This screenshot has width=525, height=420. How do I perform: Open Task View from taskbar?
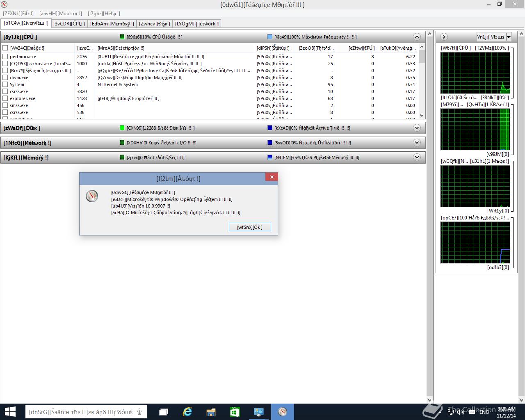(164, 412)
